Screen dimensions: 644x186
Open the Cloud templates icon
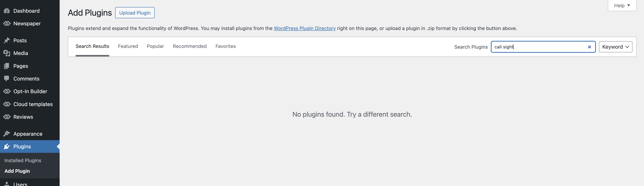point(7,104)
